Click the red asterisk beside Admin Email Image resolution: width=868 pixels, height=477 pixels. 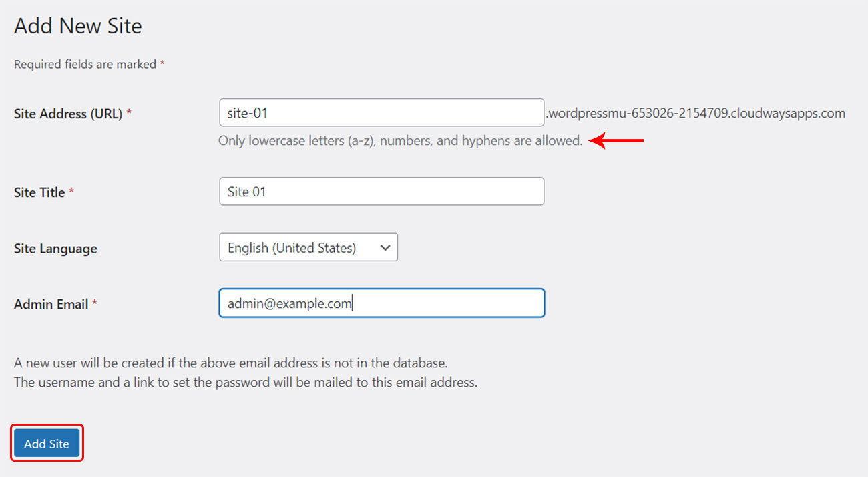tap(95, 303)
